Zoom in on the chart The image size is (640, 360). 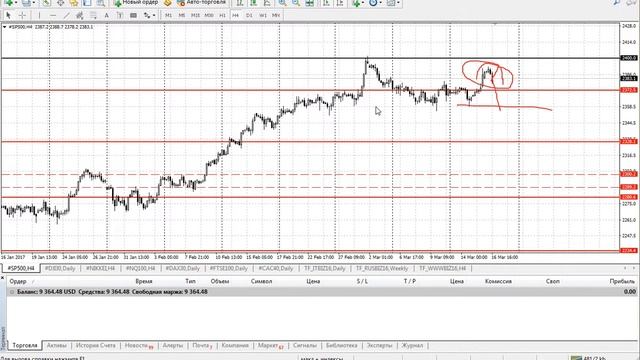coord(282,2)
